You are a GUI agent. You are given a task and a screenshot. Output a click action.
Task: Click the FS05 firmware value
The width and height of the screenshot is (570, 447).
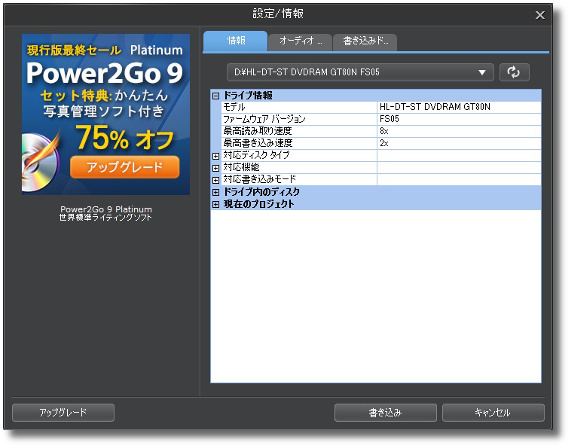pyautogui.click(x=389, y=119)
